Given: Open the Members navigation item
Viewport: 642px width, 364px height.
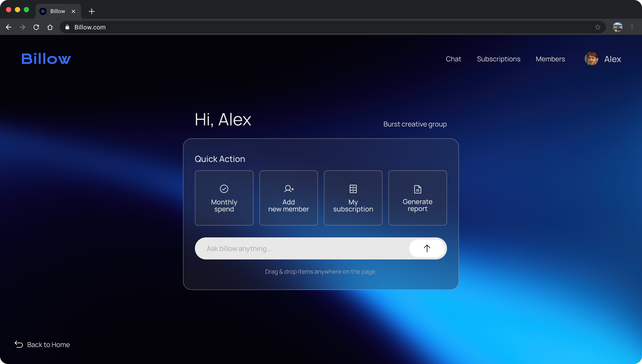Looking at the screenshot, I should tap(550, 59).
